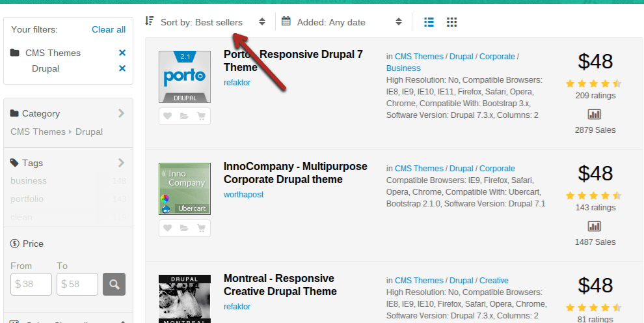Click the 209 ratings text
The width and height of the screenshot is (644, 323).
595,96
